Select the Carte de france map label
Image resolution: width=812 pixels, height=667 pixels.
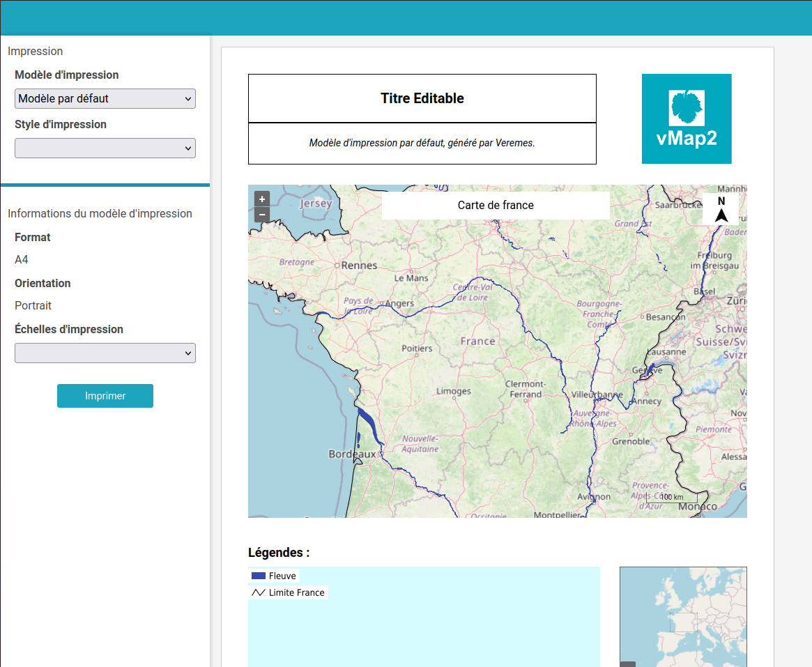point(496,205)
